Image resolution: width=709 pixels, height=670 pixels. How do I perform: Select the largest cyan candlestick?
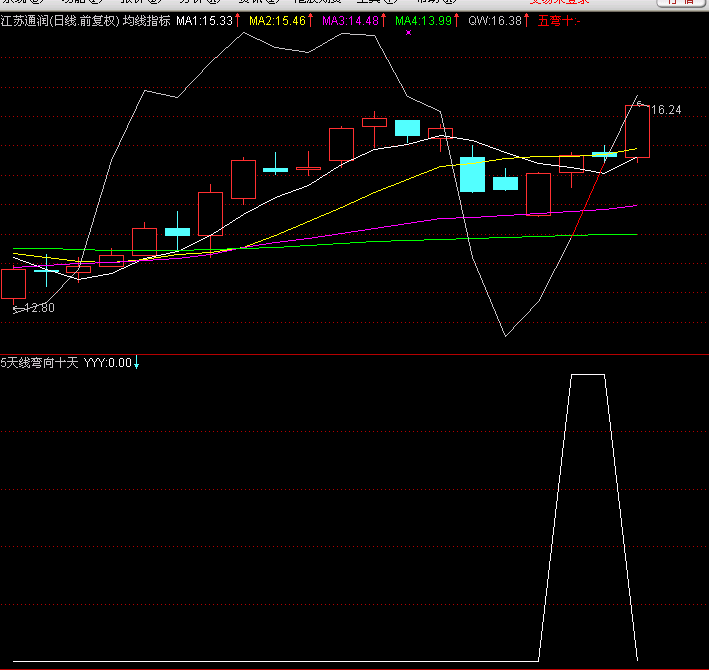(472, 174)
